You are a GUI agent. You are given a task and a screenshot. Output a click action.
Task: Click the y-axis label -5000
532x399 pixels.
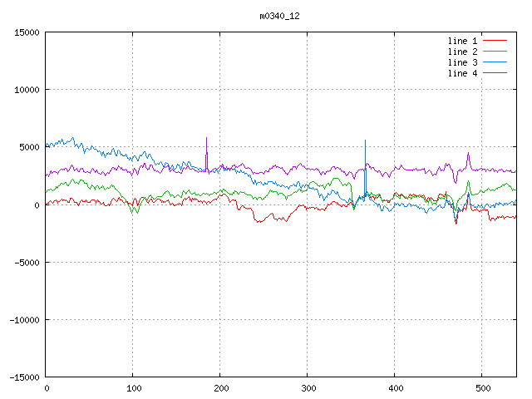[26, 262]
